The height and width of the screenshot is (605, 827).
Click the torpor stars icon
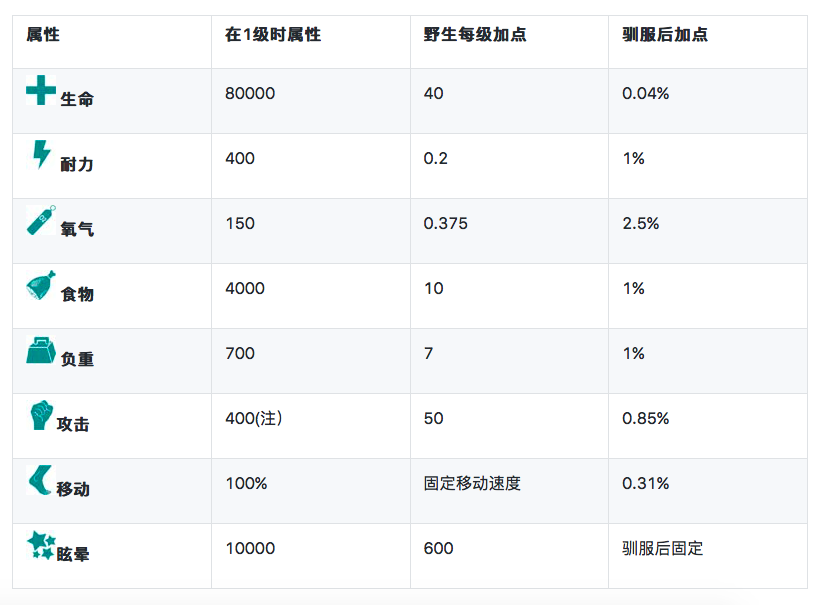41,545
